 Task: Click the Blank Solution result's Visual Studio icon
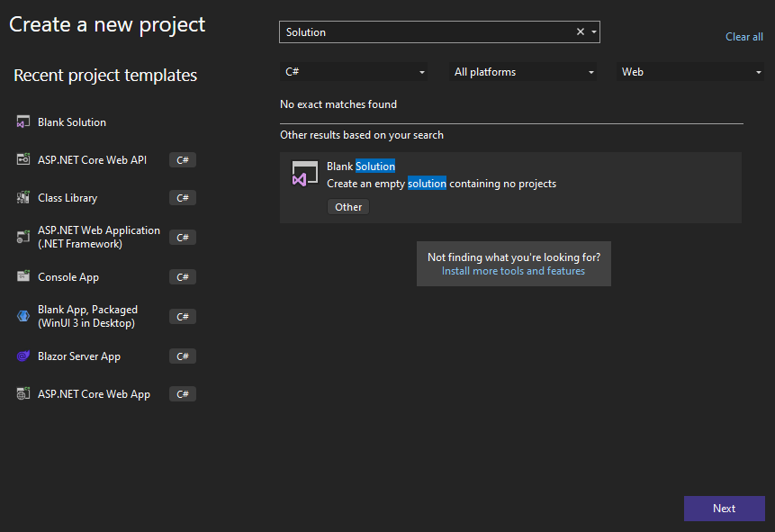(304, 174)
